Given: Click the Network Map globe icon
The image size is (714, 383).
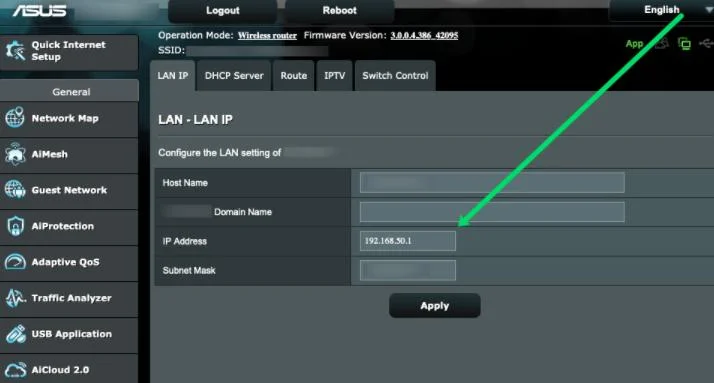Looking at the screenshot, I should click(x=15, y=118).
